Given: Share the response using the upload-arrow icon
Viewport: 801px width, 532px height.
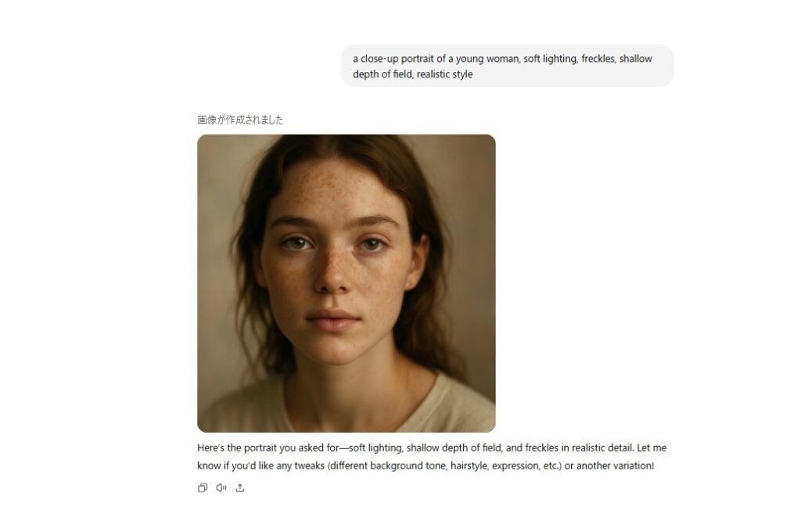Looking at the screenshot, I should pyautogui.click(x=240, y=488).
